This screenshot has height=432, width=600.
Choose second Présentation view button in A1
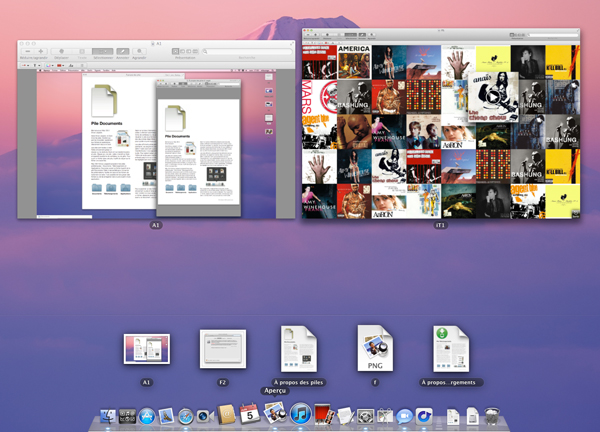tap(182, 51)
